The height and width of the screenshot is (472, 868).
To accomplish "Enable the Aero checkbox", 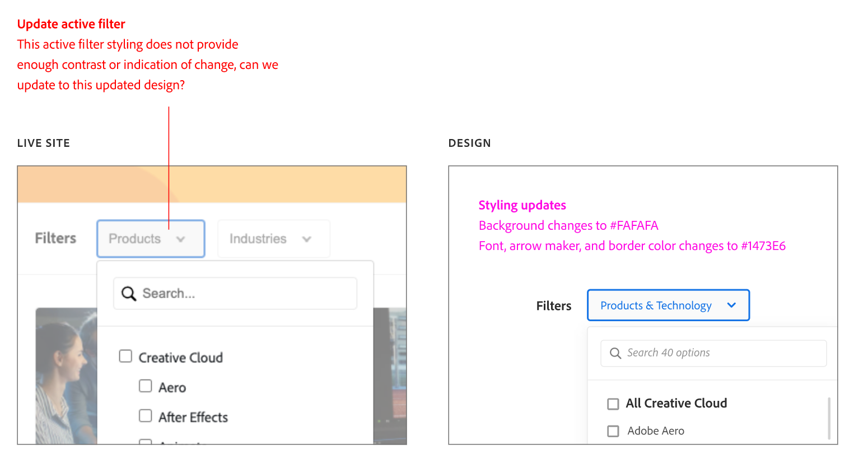I will pyautogui.click(x=146, y=386).
